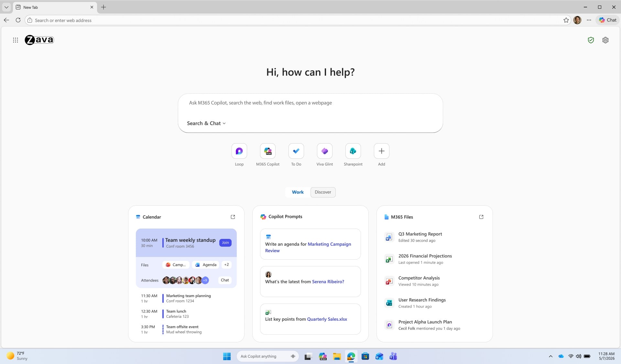Open Chat for standup attendees
The image size is (621, 364).
click(x=225, y=280)
